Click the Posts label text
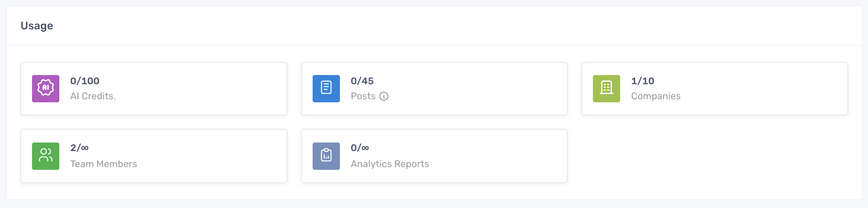The width and height of the screenshot is (868, 208). click(363, 96)
